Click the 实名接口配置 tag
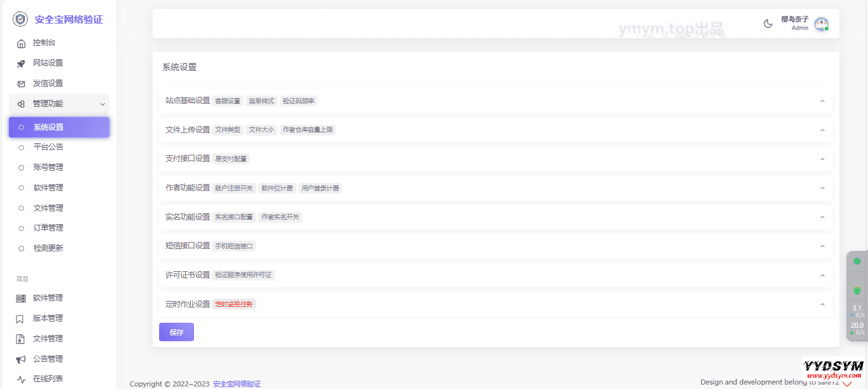The height and width of the screenshot is (389, 868). click(234, 217)
